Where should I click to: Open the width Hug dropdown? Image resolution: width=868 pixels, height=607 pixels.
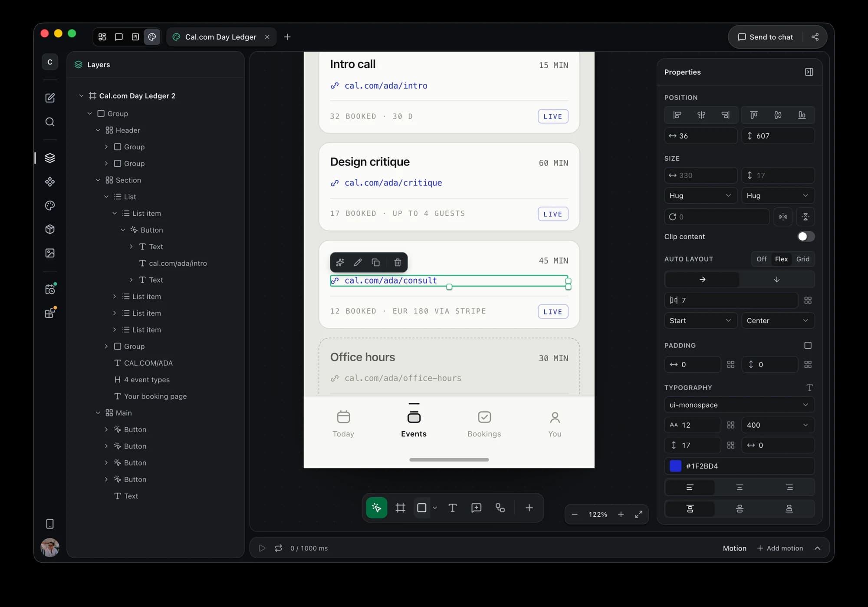(700, 195)
